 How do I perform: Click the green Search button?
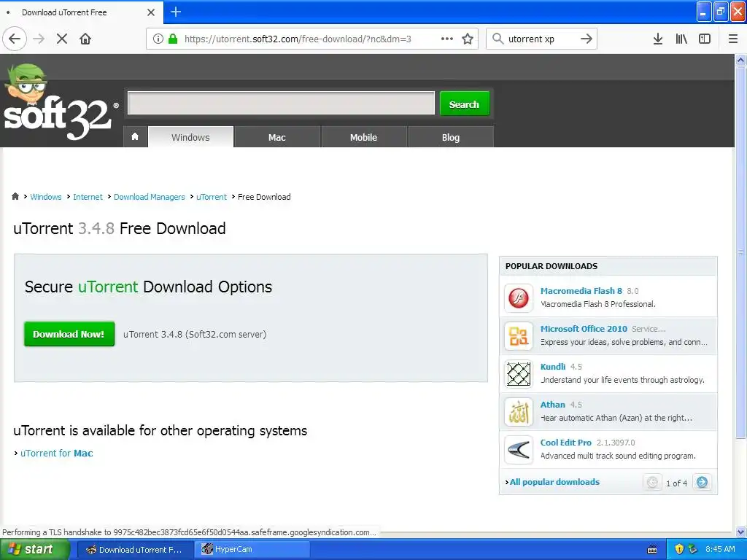point(464,104)
